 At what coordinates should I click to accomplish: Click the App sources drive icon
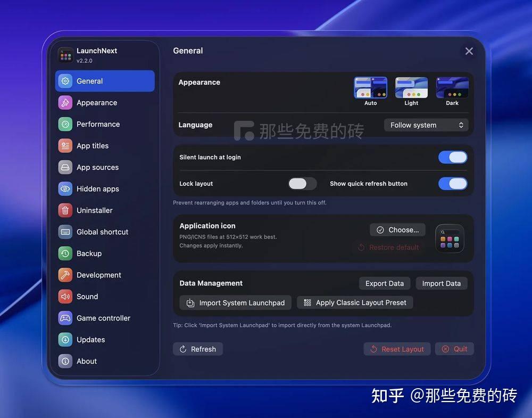click(x=65, y=167)
